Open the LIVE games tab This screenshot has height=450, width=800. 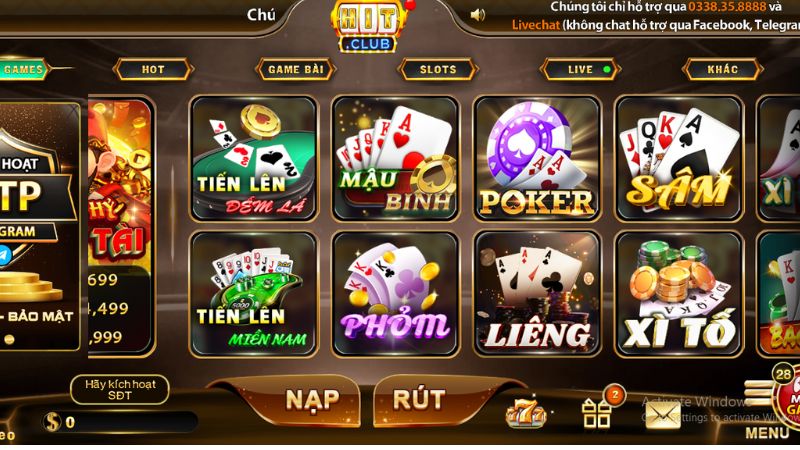coord(581,69)
